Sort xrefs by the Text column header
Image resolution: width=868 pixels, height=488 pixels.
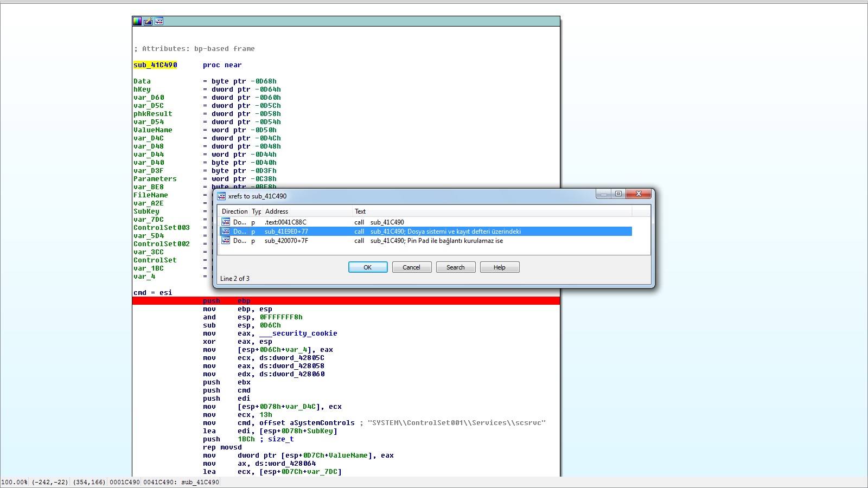tap(492, 211)
